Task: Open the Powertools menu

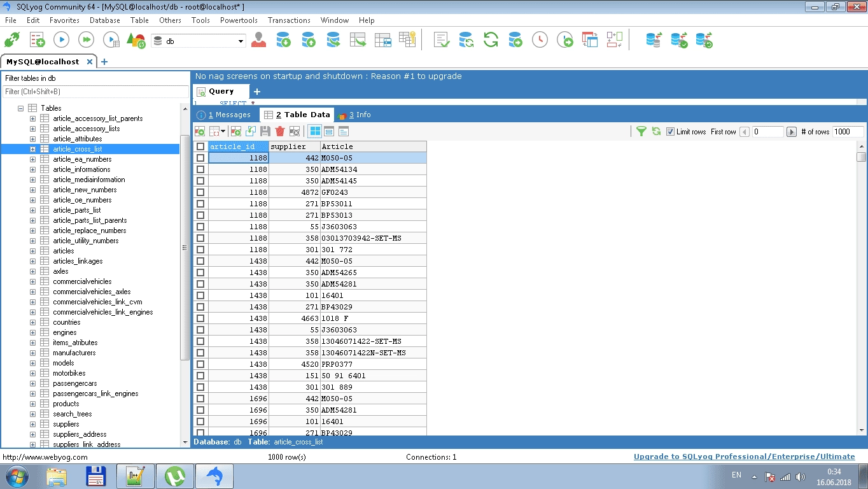Action: tap(239, 20)
